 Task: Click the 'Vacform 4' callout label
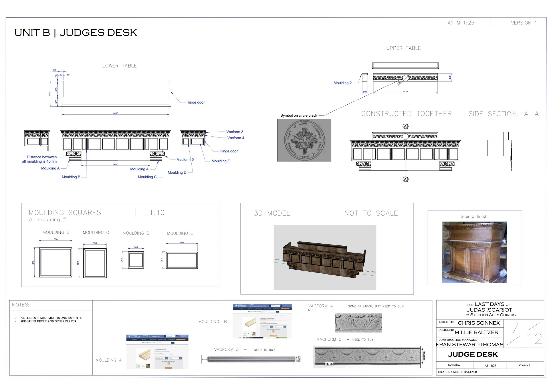pyautogui.click(x=236, y=138)
